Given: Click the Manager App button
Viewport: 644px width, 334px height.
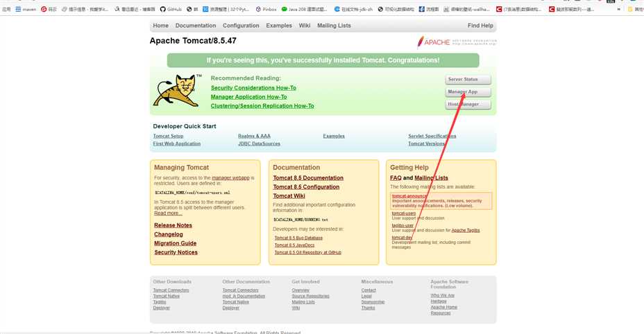Looking at the screenshot, I should (x=468, y=92).
